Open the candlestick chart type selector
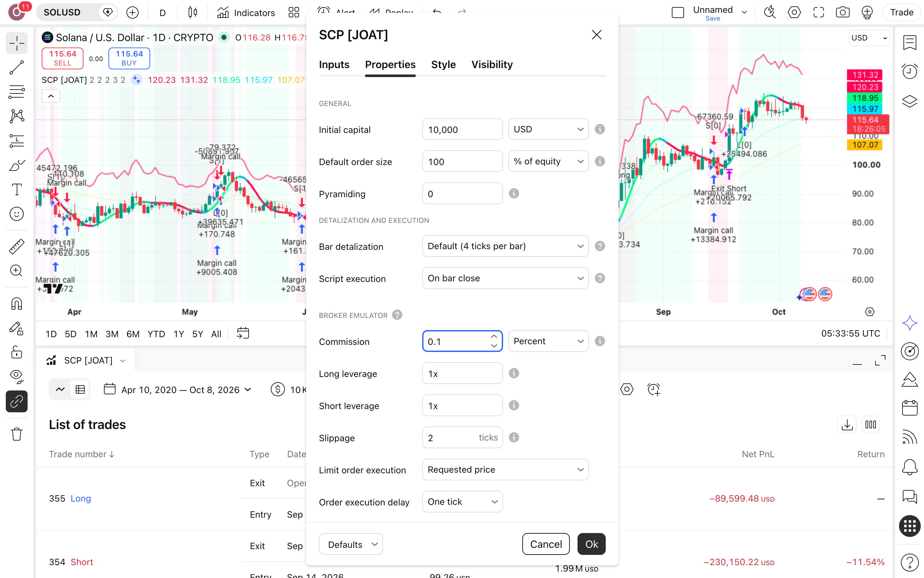 pyautogui.click(x=193, y=12)
